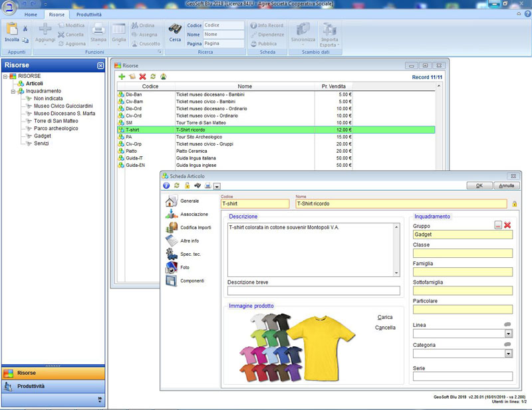This screenshot has height=410, width=532.
Task: Open the Generale section house icon
Action: tap(171, 201)
